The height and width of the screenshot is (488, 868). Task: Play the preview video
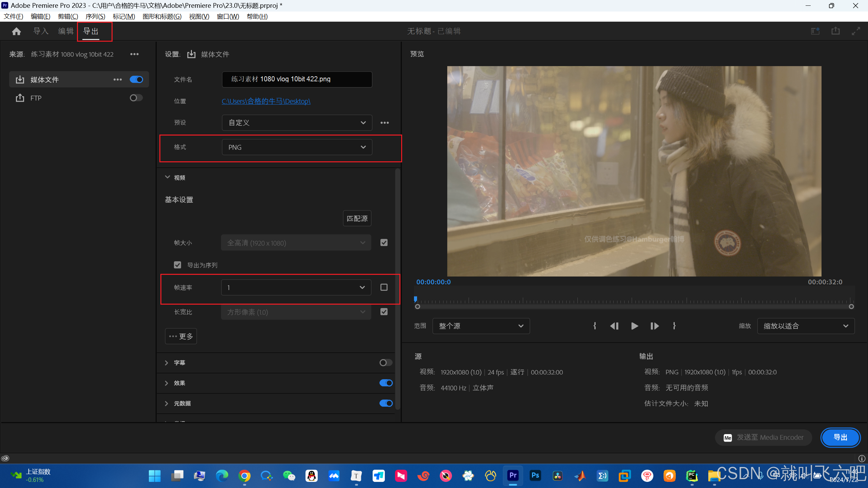634,326
